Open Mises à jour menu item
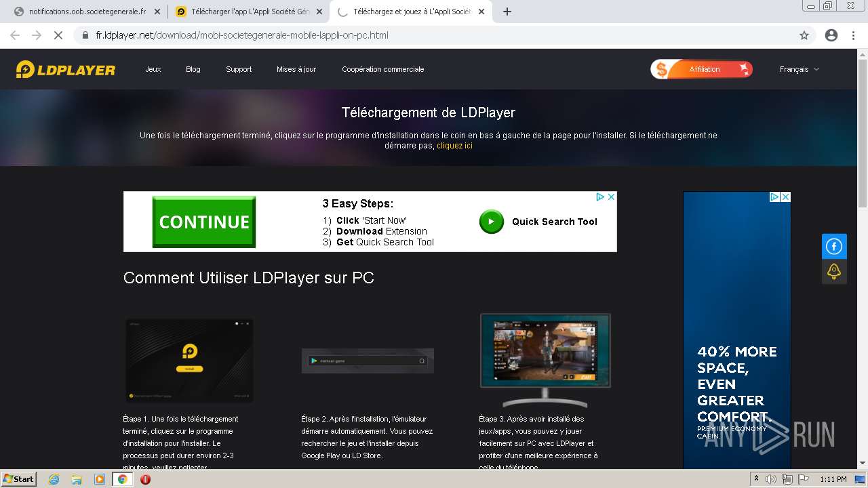868x488 pixels. (x=296, y=69)
